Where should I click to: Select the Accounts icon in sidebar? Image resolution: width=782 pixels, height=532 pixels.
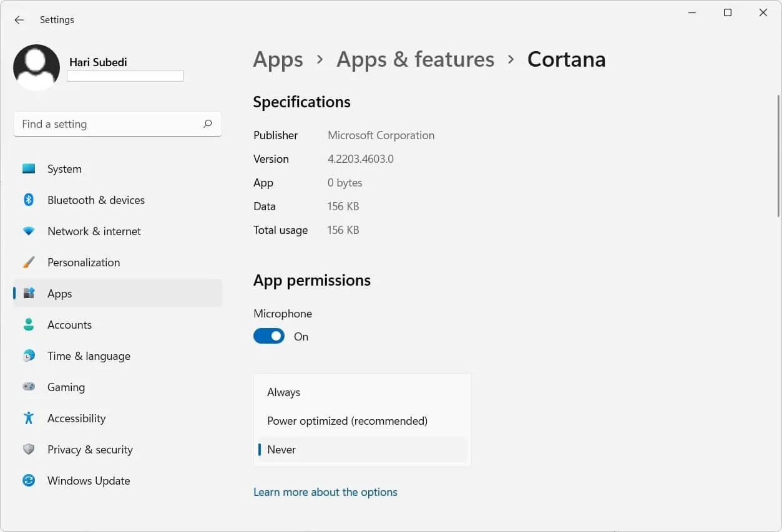click(x=29, y=324)
